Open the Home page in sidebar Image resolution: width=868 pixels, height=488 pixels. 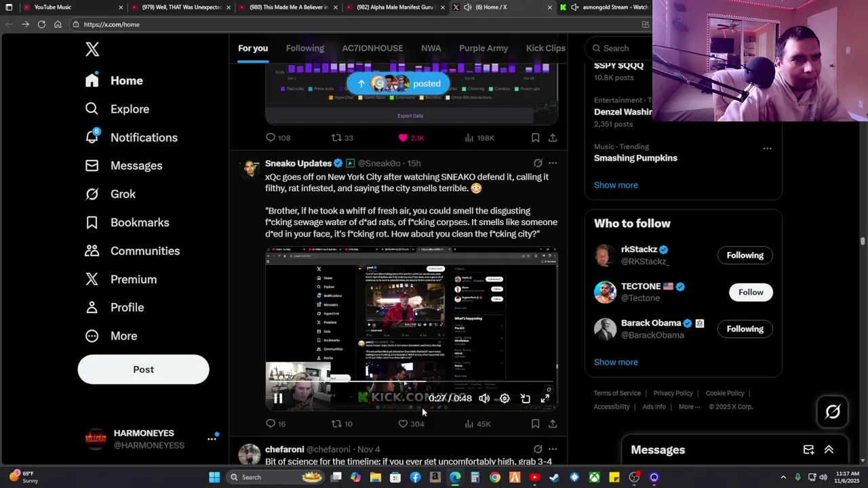pyautogui.click(x=114, y=81)
